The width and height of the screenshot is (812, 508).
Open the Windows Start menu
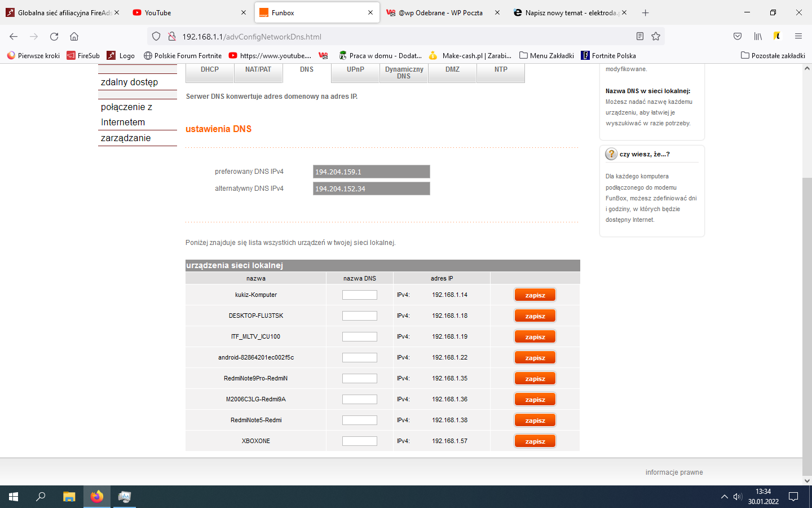(x=14, y=497)
